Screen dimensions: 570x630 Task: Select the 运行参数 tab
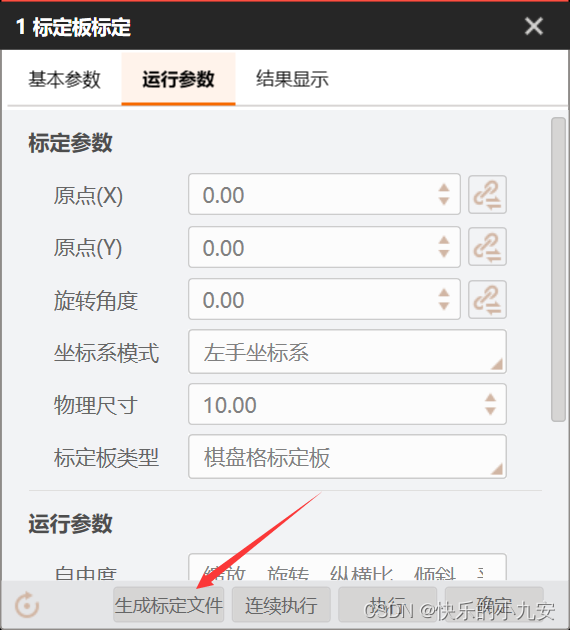pos(178,79)
